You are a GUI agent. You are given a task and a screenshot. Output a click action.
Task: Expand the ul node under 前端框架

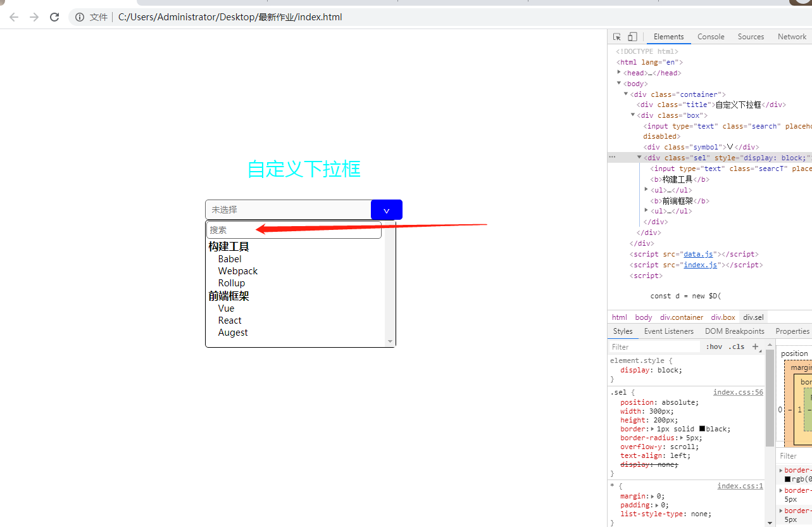click(646, 210)
